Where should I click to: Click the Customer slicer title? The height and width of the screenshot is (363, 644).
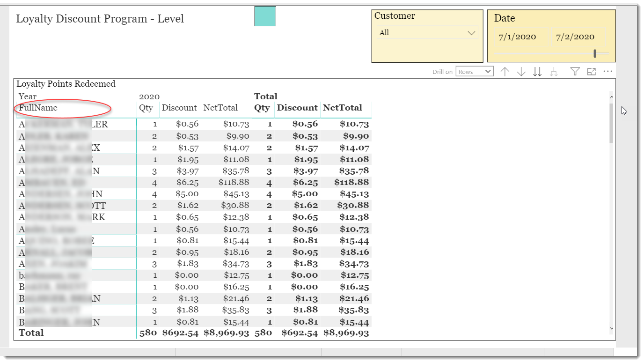click(x=395, y=15)
